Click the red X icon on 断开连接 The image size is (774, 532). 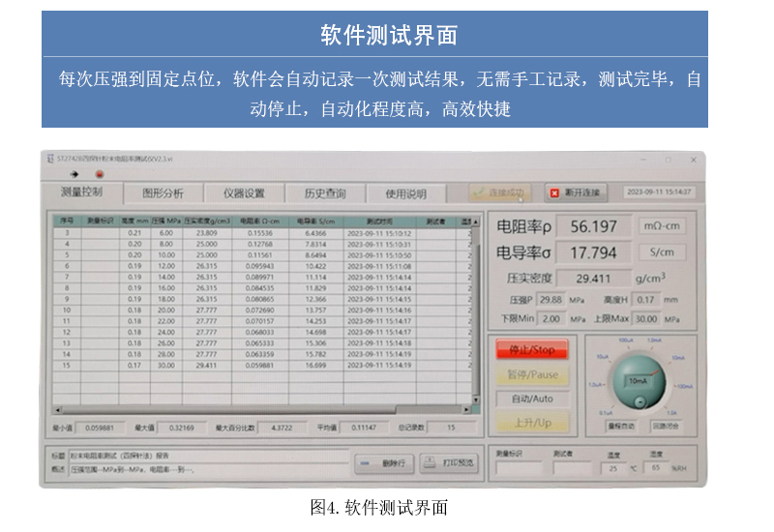(x=554, y=192)
